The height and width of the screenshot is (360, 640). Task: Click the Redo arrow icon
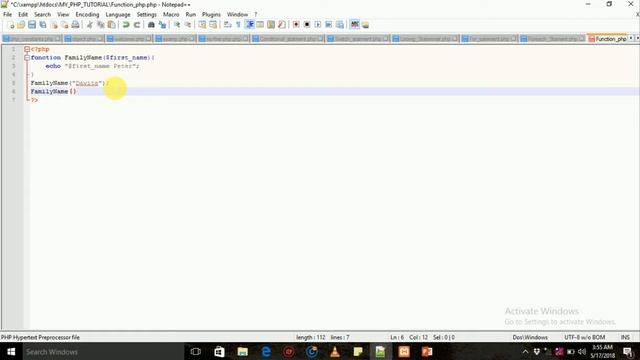pyautogui.click(x=137, y=25)
